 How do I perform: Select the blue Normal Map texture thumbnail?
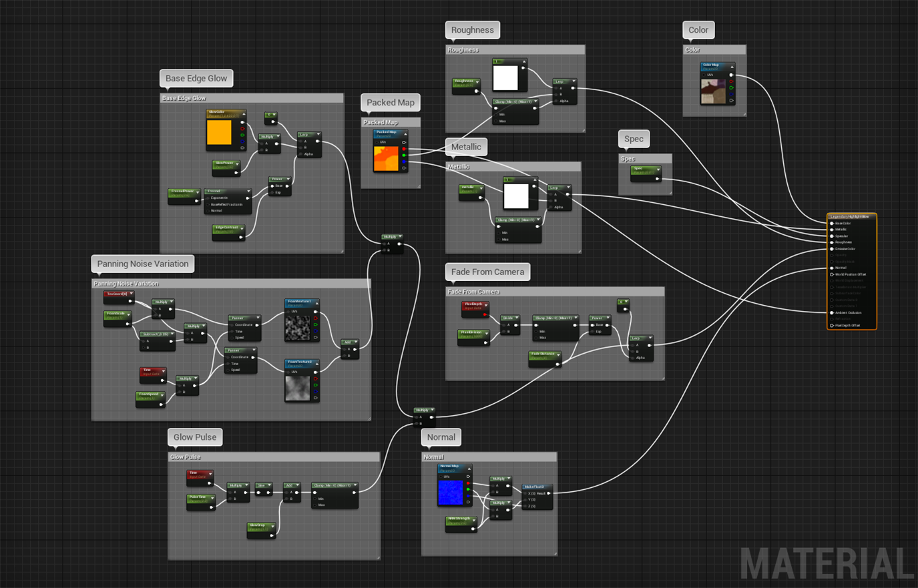(x=451, y=493)
